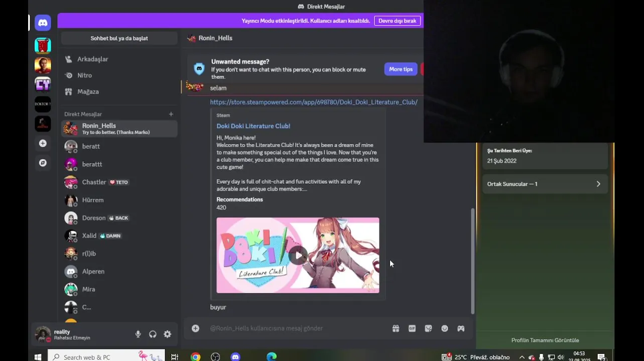Image resolution: width=644 pixels, height=361 pixels.
Task: Open the activities game controller icon
Action: pos(461,328)
